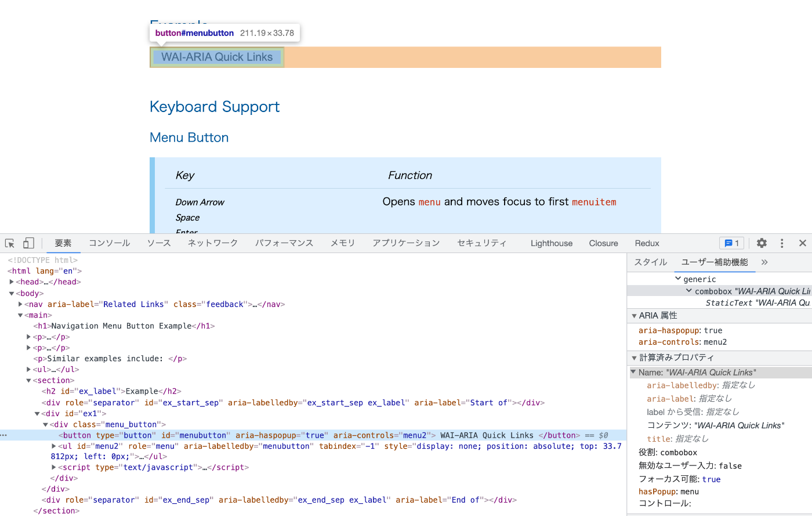Expand the nav Related Links node
The height and width of the screenshot is (516, 812).
20,304
